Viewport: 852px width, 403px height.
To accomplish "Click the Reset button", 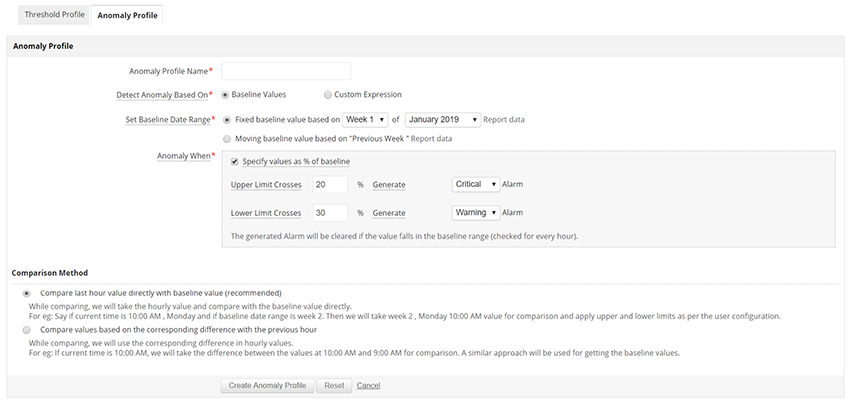I will click(x=334, y=385).
